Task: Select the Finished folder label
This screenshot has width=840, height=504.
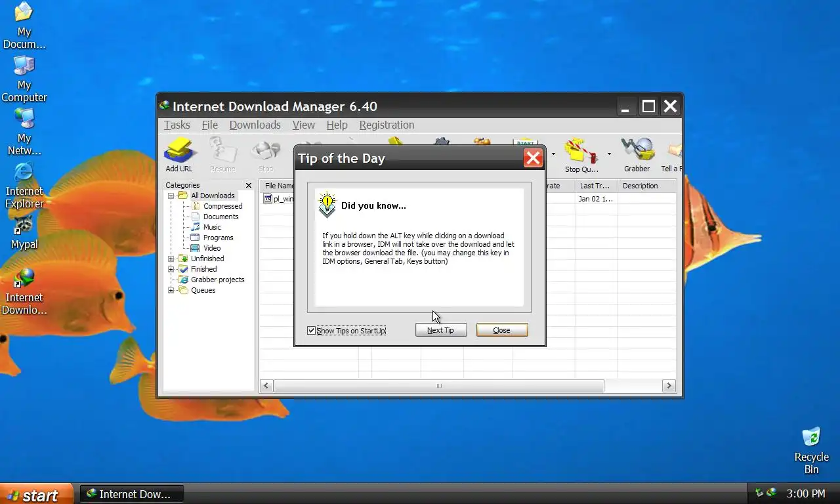Action: click(203, 269)
